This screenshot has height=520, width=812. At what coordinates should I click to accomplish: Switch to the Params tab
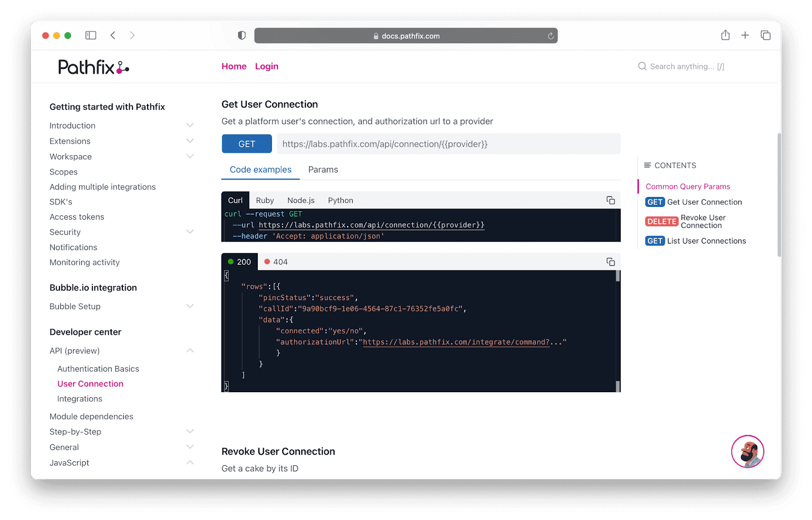point(323,169)
